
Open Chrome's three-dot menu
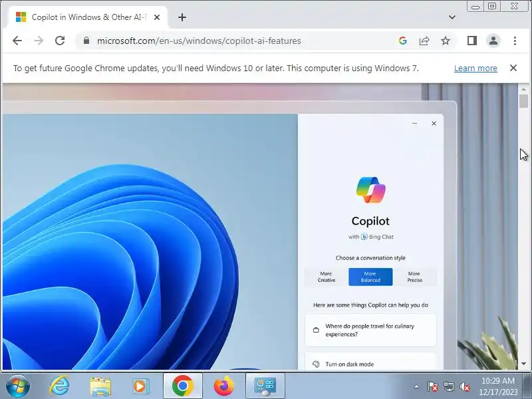pos(515,41)
